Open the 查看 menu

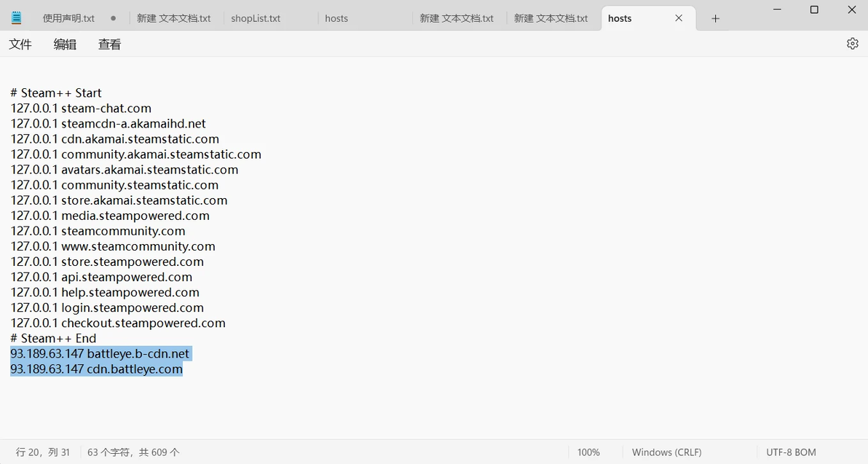pyautogui.click(x=110, y=44)
